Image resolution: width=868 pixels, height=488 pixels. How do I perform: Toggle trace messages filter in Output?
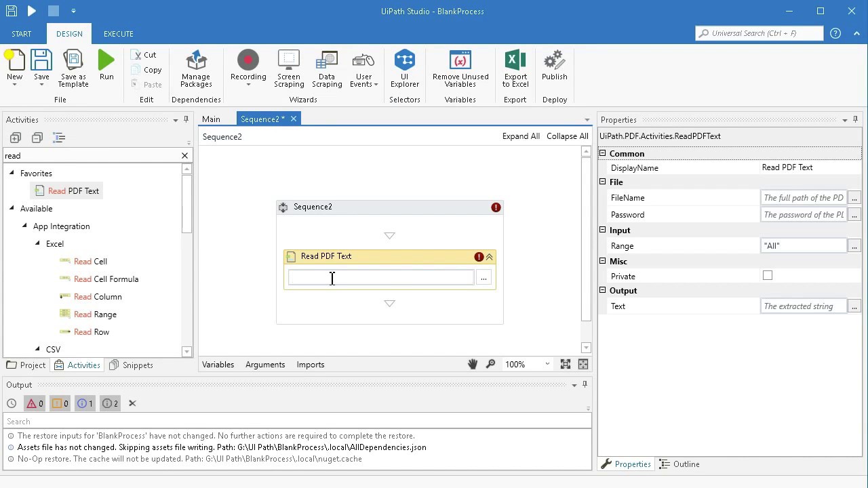(x=110, y=403)
